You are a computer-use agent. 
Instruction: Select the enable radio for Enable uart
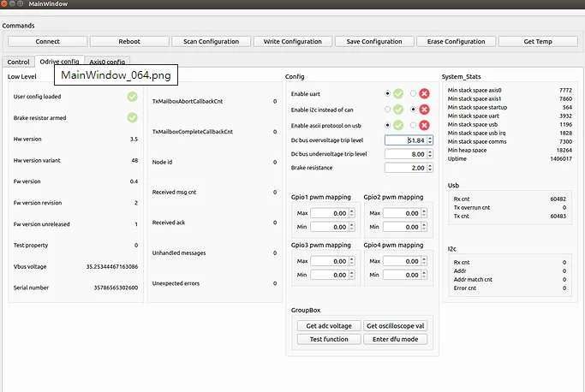(387, 93)
